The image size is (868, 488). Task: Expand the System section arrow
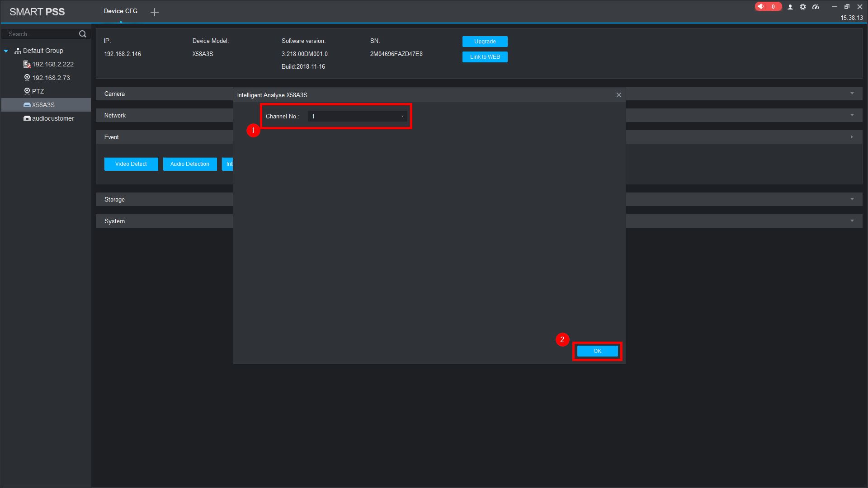[x=852, y=221]
